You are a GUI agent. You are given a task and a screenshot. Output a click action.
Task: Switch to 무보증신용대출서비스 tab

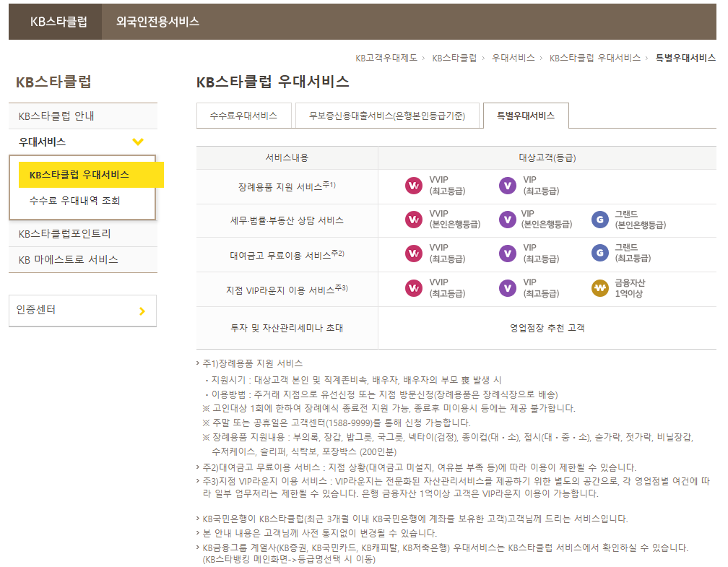pyautogui.click(x=387, y=116)
